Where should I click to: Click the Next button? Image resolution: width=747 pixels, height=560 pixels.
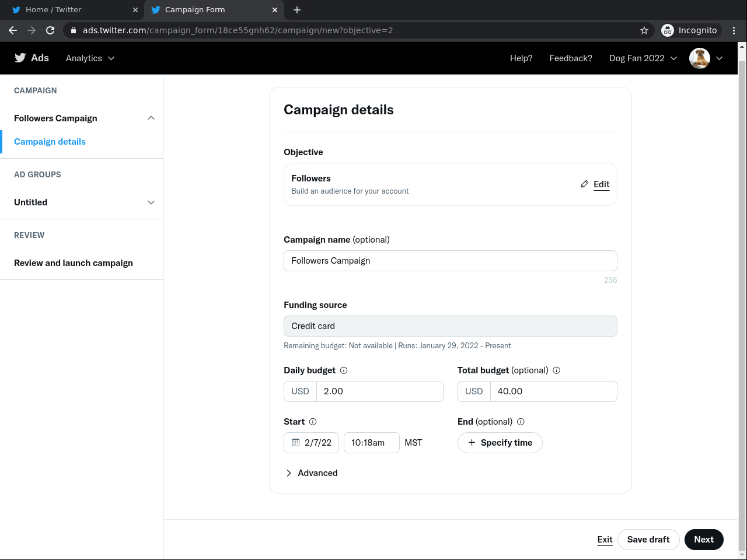coord(704,540)
